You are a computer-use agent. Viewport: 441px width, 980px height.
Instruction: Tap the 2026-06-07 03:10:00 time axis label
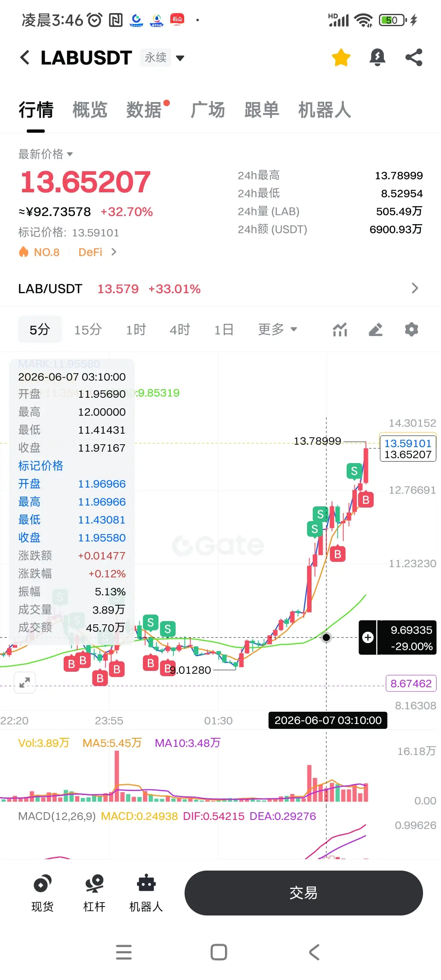328,720
